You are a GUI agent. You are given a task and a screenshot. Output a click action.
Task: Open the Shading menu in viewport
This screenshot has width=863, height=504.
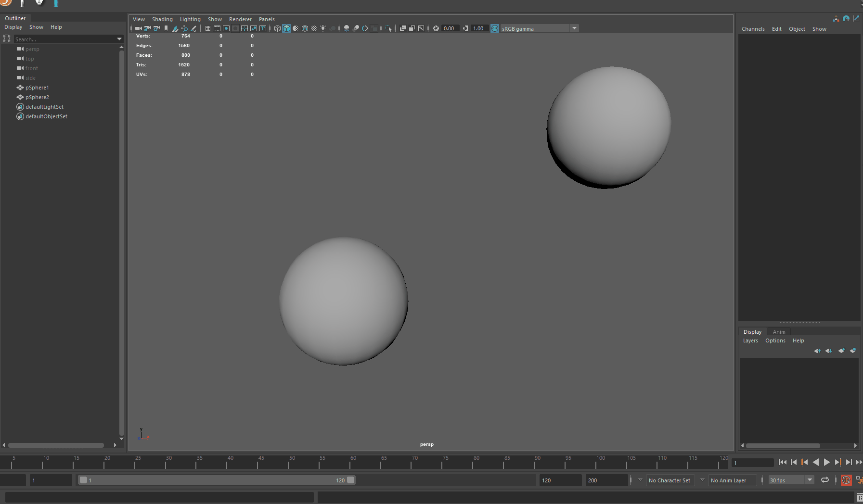click(162, 19)
